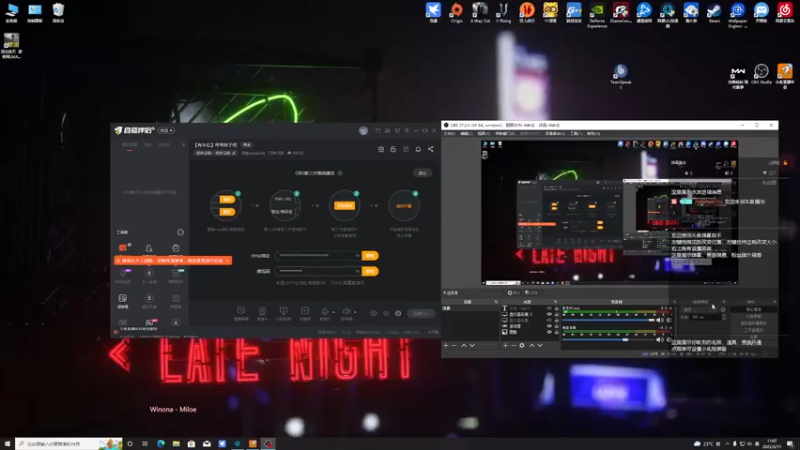
Task: Open the dropdown arrow beside the speaker icon
Action: (355, 312)
